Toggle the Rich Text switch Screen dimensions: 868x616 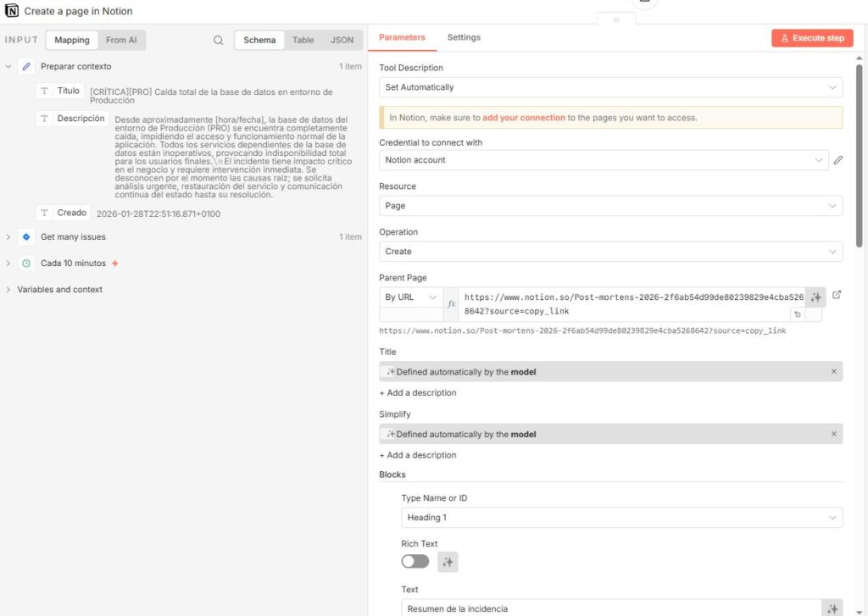415,562
